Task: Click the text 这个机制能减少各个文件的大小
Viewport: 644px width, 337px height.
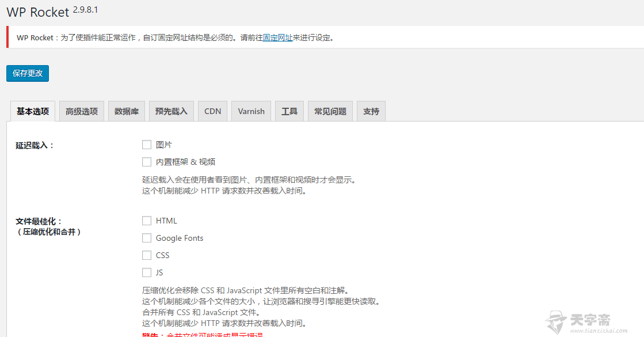Action: click(x=199, y=302)
